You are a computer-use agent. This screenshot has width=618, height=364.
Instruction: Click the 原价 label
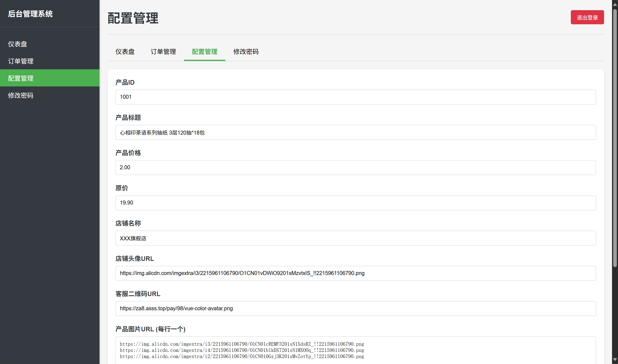click(122, 188)
